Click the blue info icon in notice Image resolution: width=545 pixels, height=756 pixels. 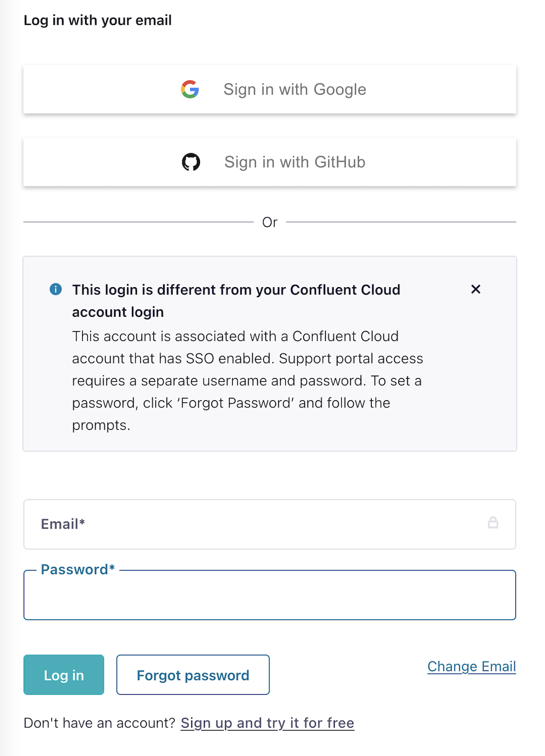pyautogui.click(x=55, y=289)
